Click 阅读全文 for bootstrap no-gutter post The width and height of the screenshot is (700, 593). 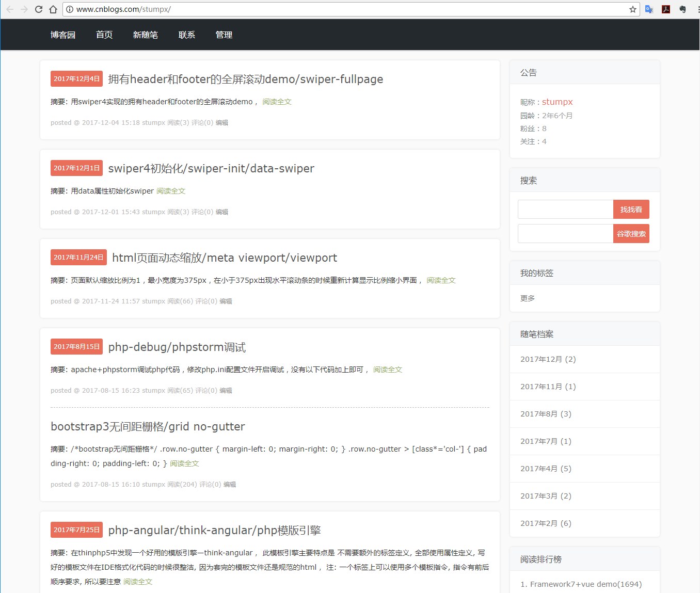click(x=185, y=463)
